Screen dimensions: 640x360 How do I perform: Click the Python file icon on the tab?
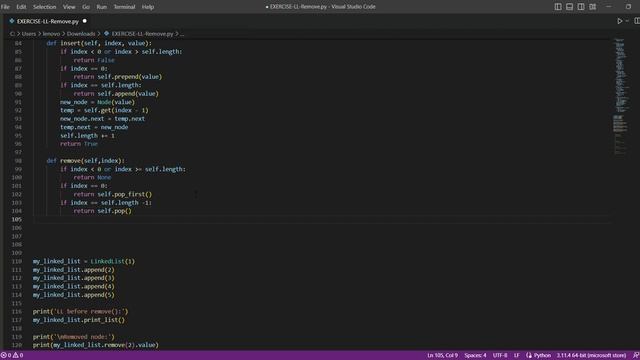click(11, 21)
